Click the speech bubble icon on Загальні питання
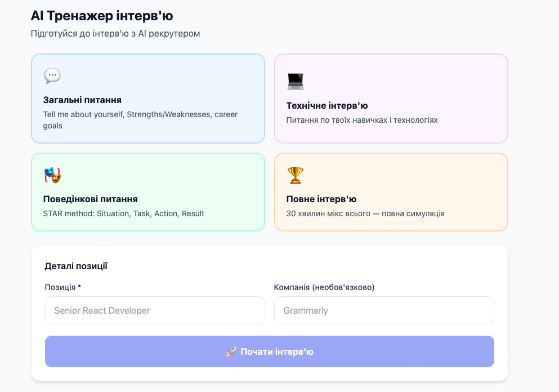This screenshot has height=392, width=559. [x=52, y=76]
